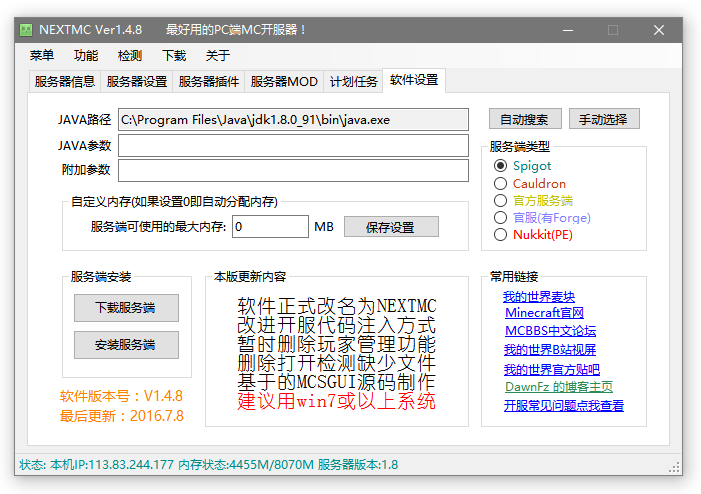Open the 菜单 menu
Image resolution: width=701 pixels, height=494 pixels.
[x=42, y=55]
